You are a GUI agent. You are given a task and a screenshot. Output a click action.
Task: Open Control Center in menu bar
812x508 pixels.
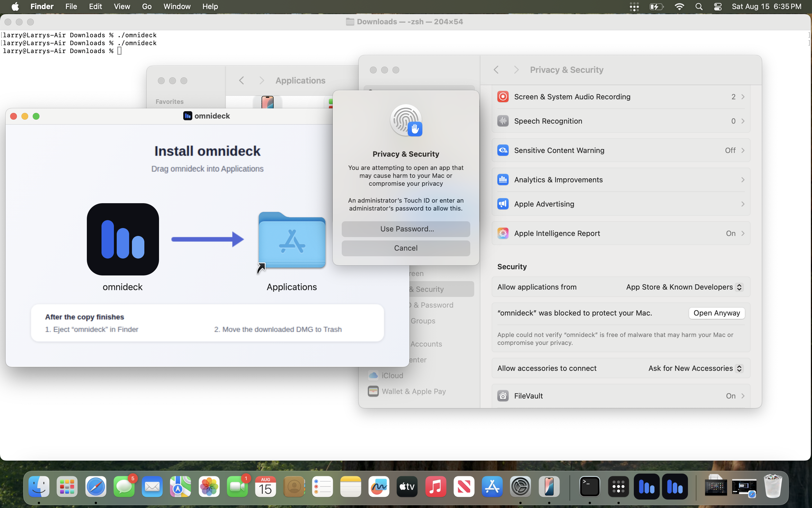tap(718, 6)
